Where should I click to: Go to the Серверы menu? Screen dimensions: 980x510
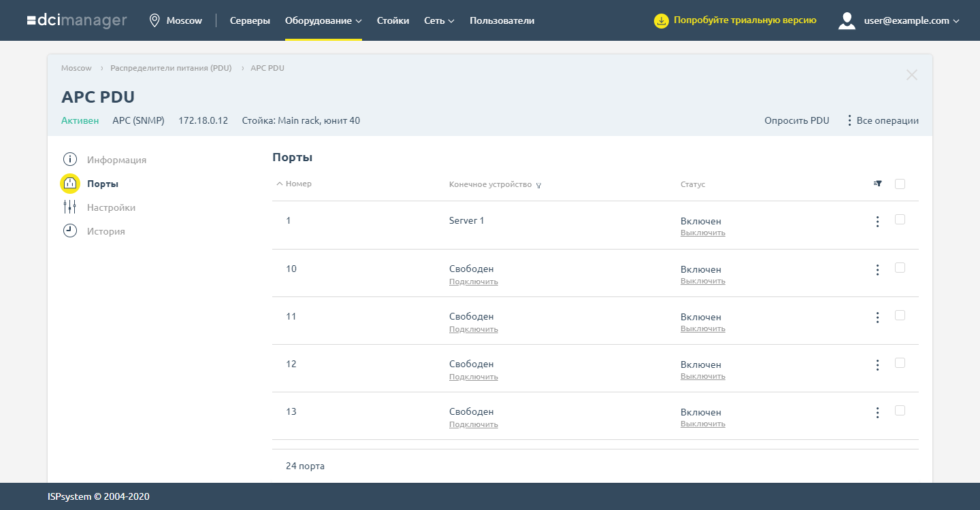250,20
